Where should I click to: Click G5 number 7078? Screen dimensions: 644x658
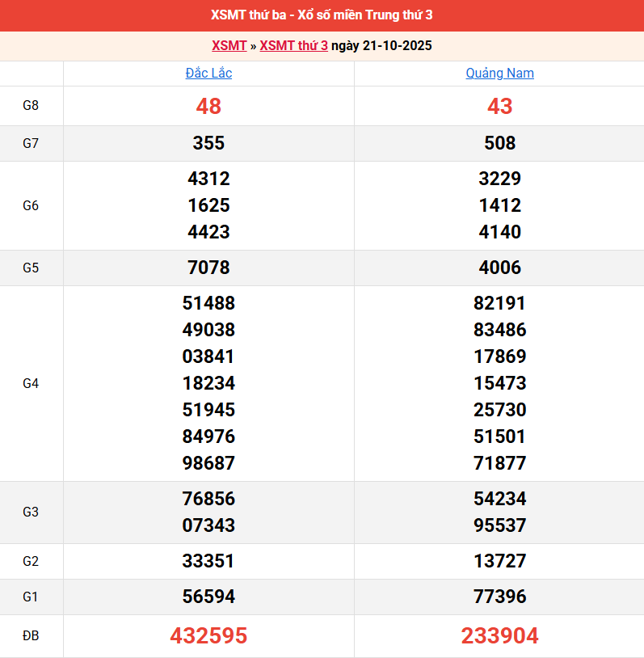tap(208, 268)
